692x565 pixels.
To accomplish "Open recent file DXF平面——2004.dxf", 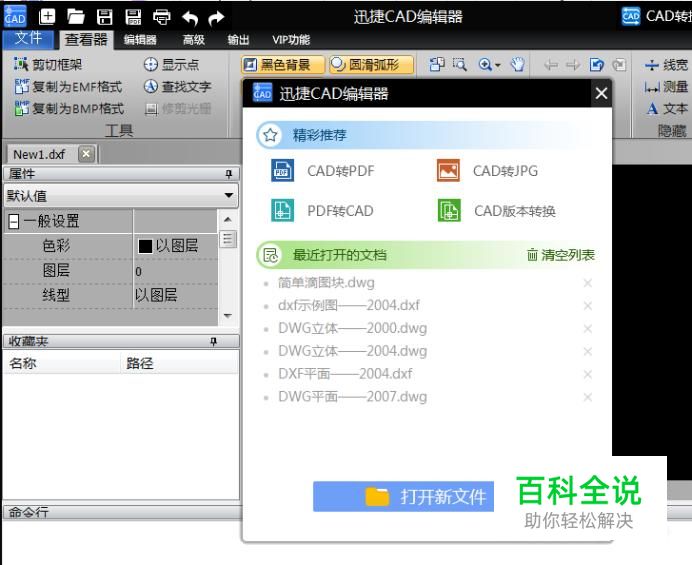I will point(345,374).
